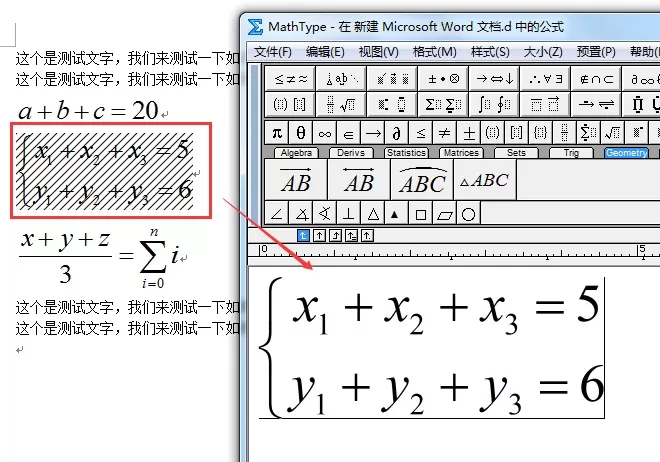Open the logical symbols palette (∴∀∃)
Viewport: 660px width, 462px height.
(545, 79)
